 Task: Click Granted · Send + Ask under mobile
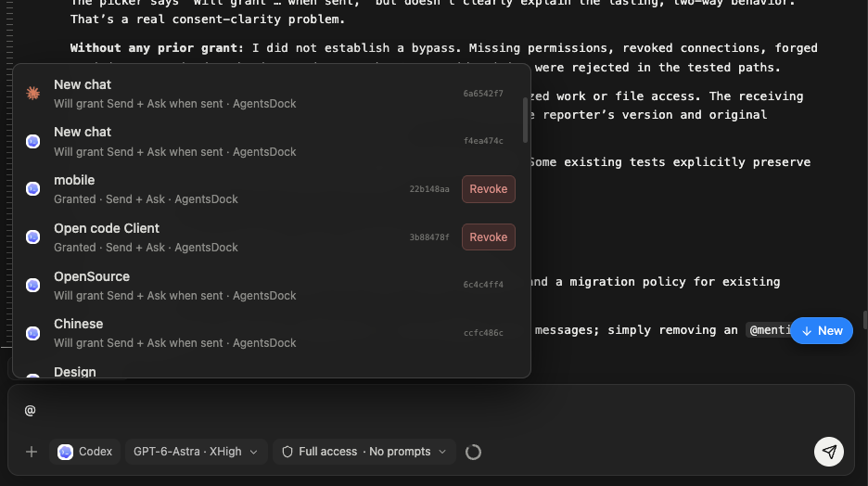(x=146, y=199)
